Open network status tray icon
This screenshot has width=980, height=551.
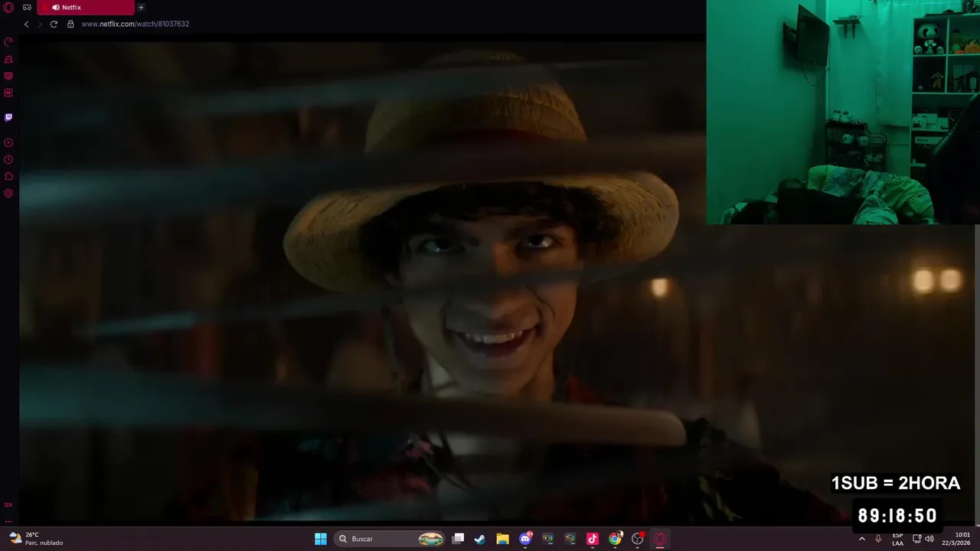pyautogui.click(x=916, y=539)
